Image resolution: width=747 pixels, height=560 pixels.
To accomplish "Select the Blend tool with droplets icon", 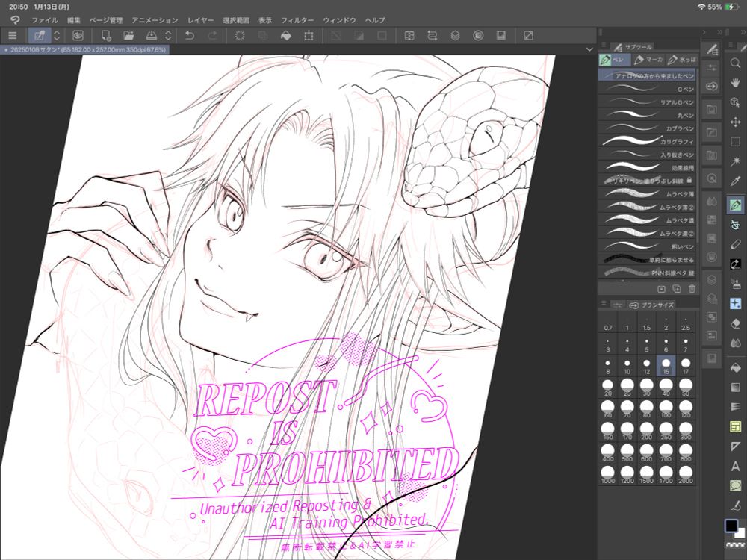I will point(736,343).
